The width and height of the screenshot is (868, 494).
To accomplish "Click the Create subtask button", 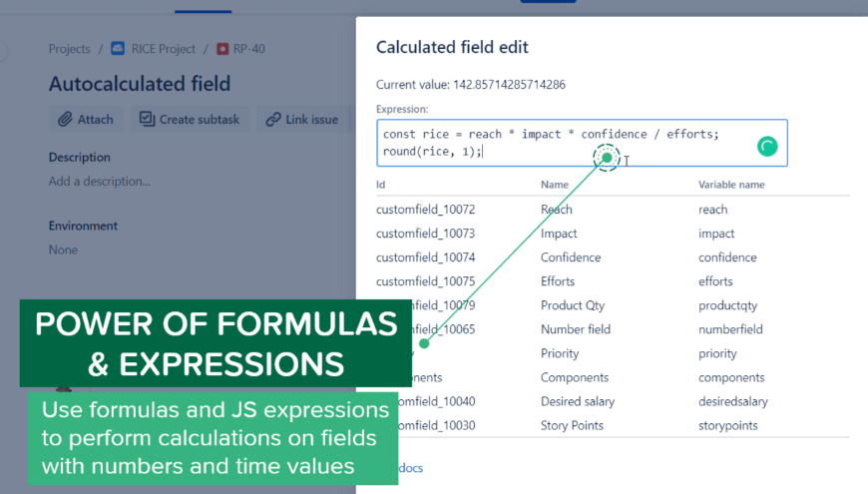I will [x=190, y=119].
